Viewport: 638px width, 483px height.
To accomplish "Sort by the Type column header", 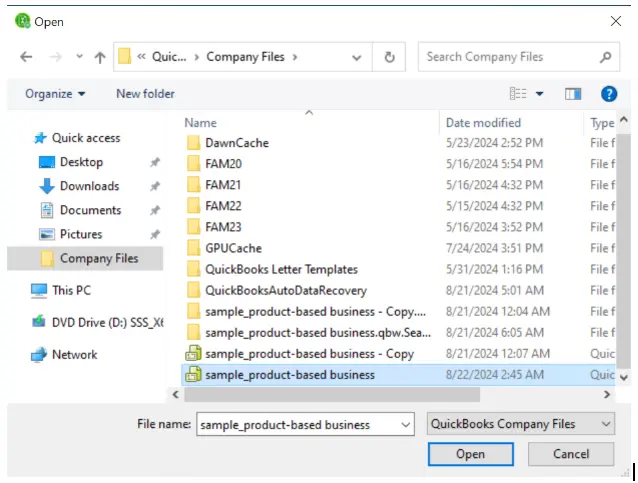I will pyautogui.click(x=602, y=123).
